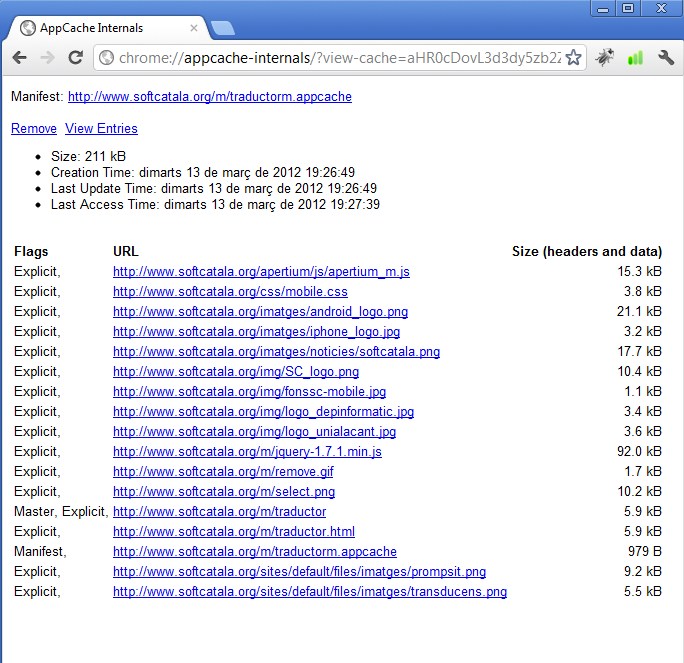Open the fonssc-mobile.jpg URL link

click(x=250, y=392)
